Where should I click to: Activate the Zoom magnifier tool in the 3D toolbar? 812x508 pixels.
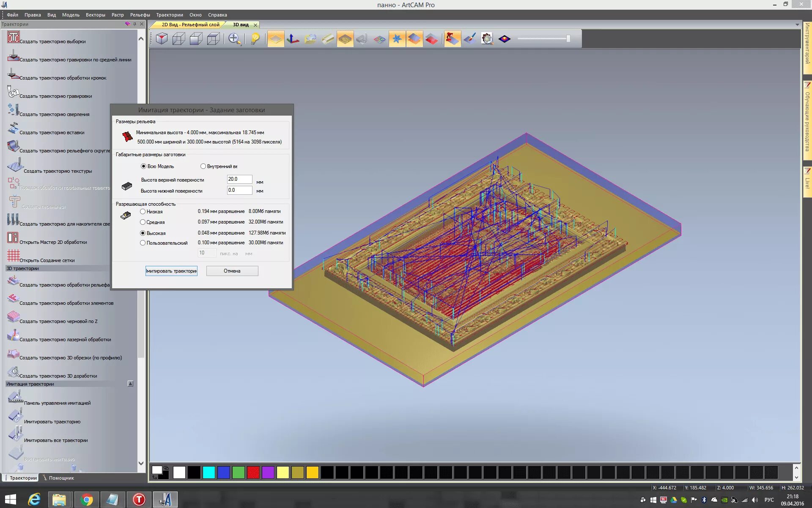233,38
